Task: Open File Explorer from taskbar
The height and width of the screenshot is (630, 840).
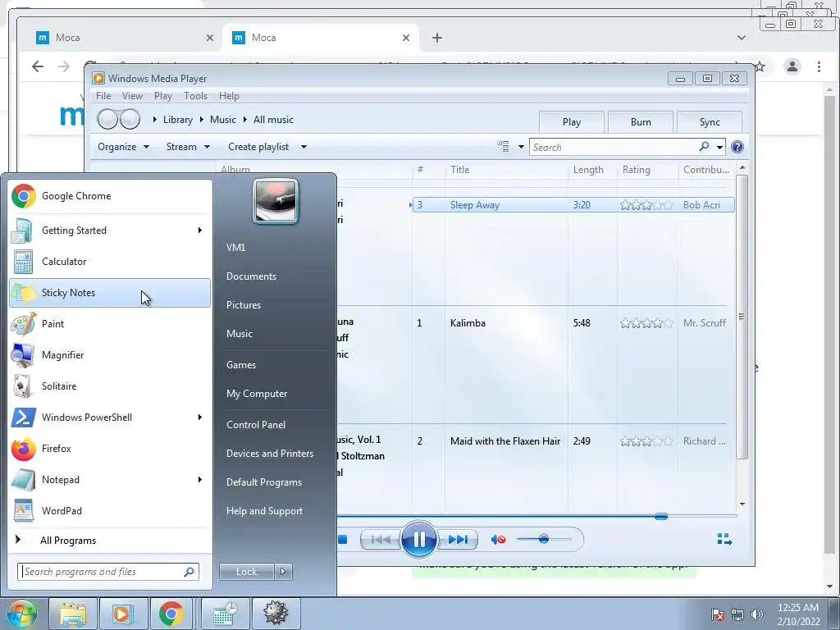Action: 73,614
